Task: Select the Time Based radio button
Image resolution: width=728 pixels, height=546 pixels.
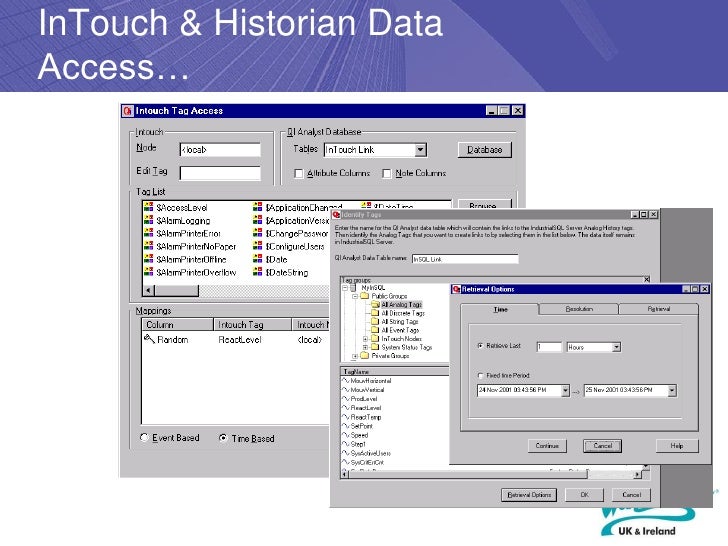Action: [x=223, y=438]
